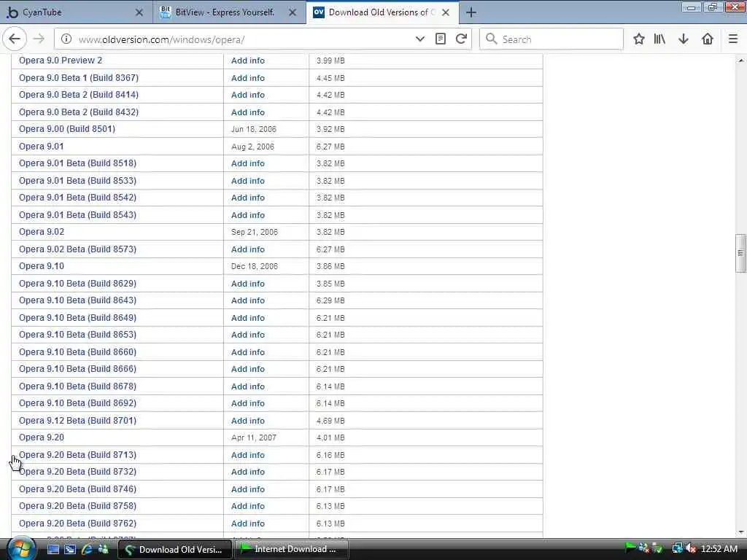
Task: Click Add info for Opera 9.01 Beta 8518
Action: [248, 163]
